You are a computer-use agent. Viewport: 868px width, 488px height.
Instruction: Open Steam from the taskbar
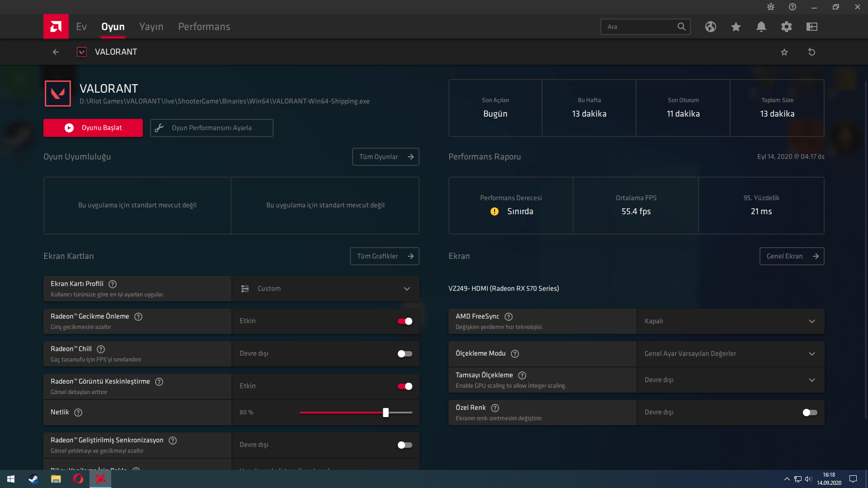coord(33,479)
